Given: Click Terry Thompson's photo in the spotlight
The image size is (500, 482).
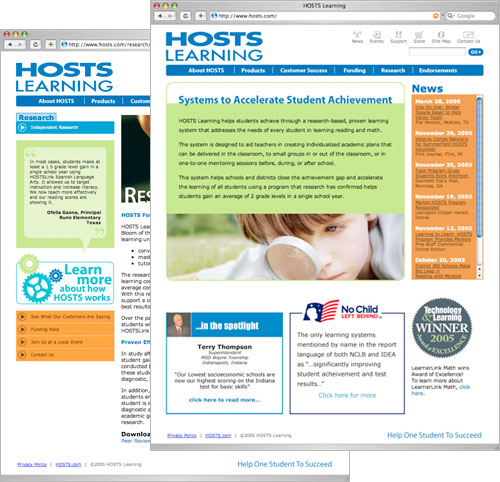Looking at the screenshot, I should pyautogui.click(x=179, y=325).
